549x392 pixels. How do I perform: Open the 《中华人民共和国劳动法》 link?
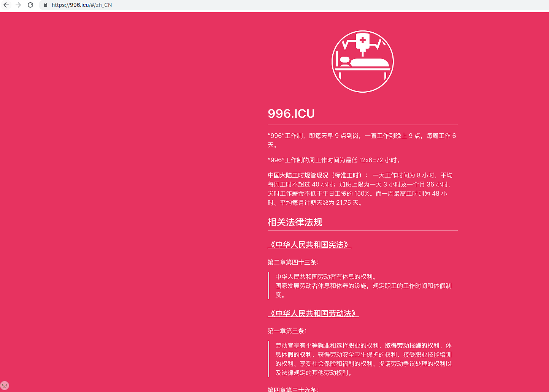[x=313, y=313]
